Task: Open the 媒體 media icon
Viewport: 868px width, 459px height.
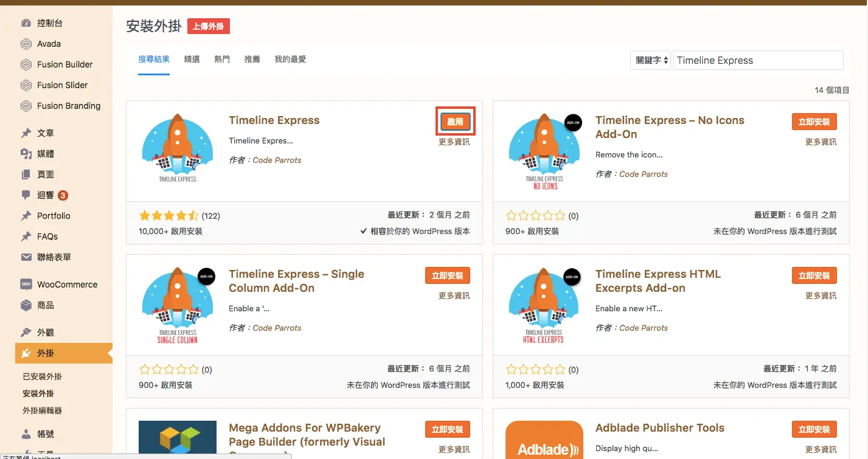Action: point(26,154)
